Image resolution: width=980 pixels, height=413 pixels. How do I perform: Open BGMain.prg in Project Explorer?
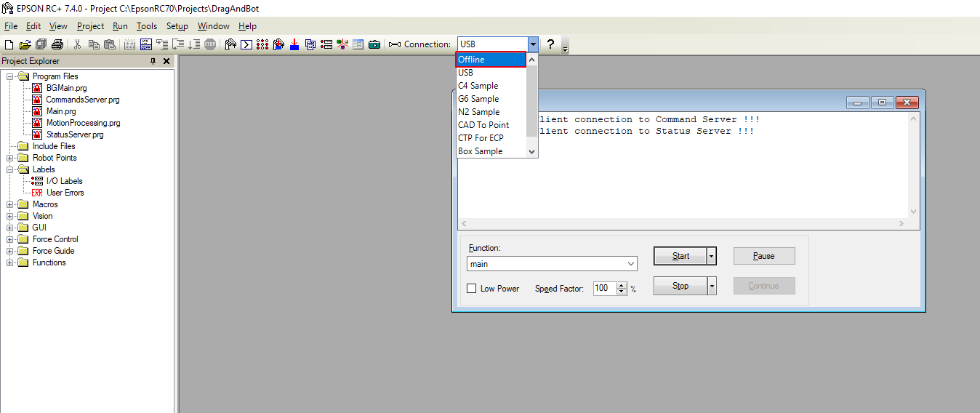(x=66, y=88)
